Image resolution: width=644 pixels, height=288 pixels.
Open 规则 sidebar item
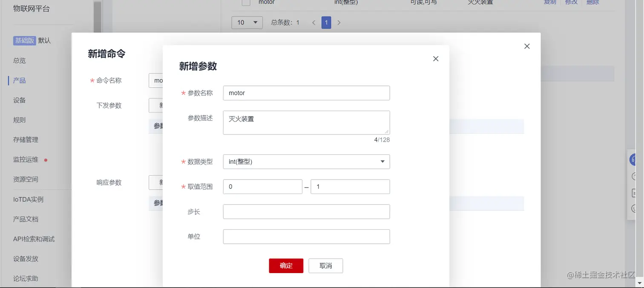pyautogui.click(x=20, y=120)
